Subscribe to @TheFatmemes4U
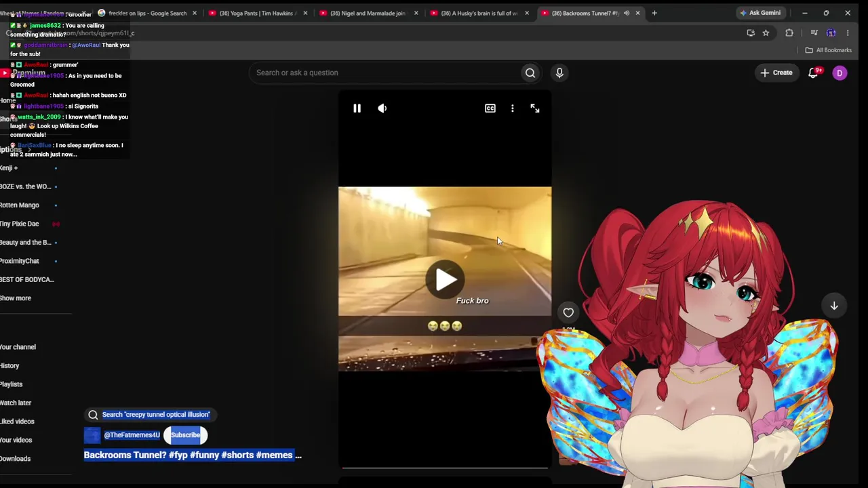 coord(185,435)
